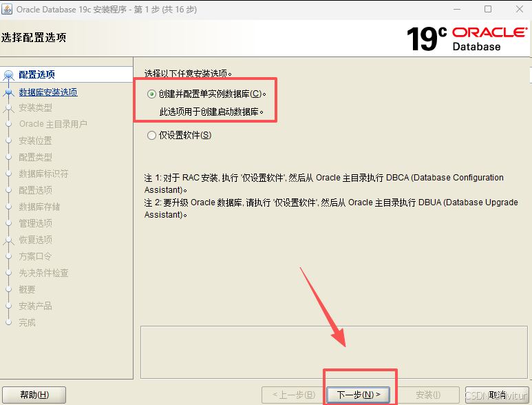This screenshot has width=532, height=405.
Task: Click the Oracle 主目录用户 step
Action: [x=53, y=124]
